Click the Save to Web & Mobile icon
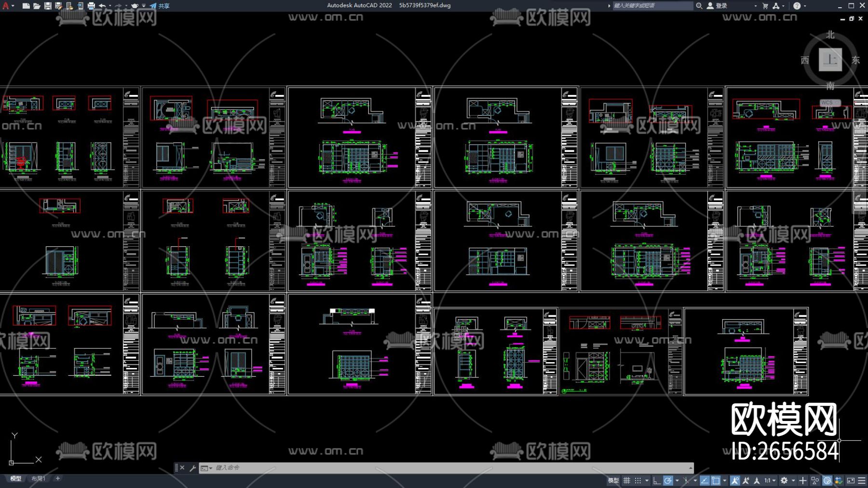Image resolution: width=868 pixels, height=488 pixels. pos(80,6)
